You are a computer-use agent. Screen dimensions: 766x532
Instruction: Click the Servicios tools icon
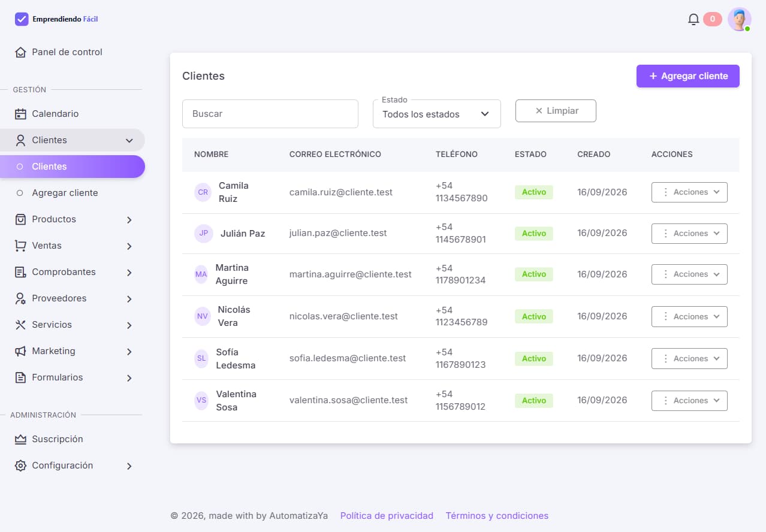tap(20, 325)
